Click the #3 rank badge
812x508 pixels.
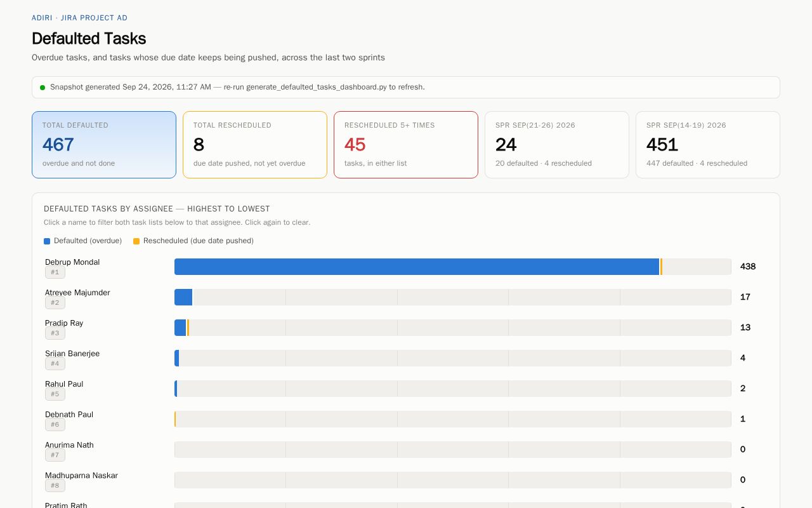pos(55,333)
